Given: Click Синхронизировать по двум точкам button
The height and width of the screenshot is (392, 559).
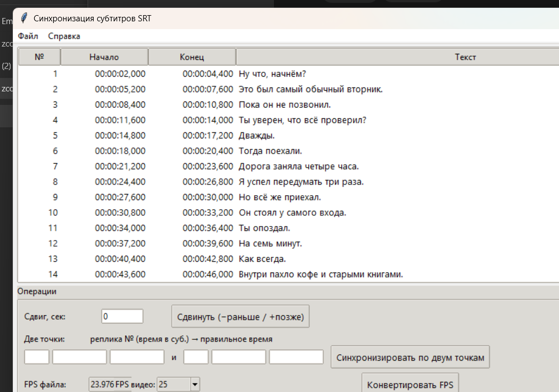Looking at the screenshot, I should click(410, 357).
